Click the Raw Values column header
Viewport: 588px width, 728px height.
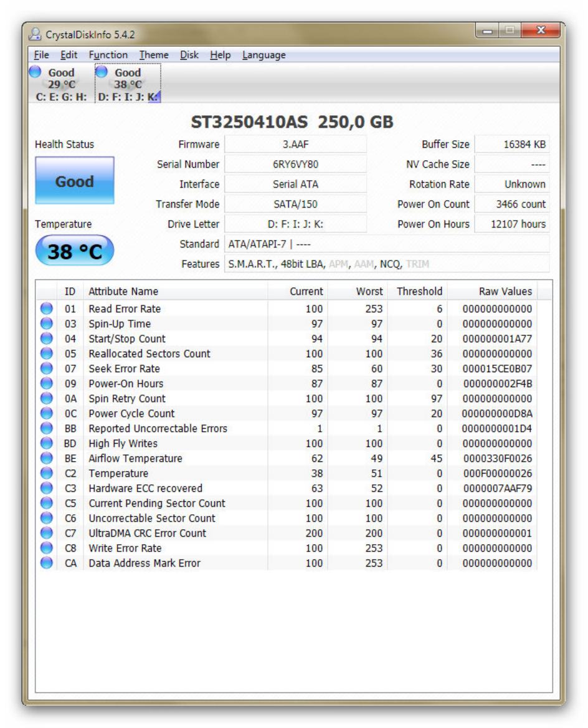(x=493, y=291)
